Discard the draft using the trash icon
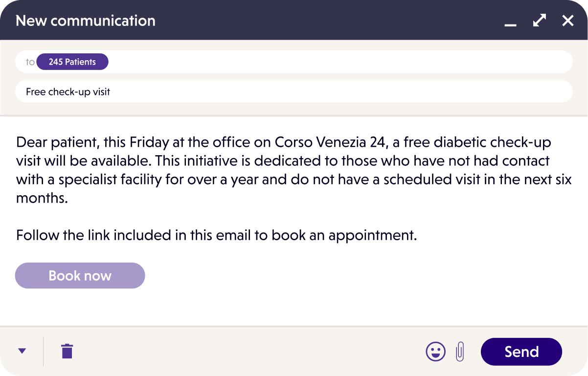This screenshot has width=588, height=376. (x=67, y=351)
